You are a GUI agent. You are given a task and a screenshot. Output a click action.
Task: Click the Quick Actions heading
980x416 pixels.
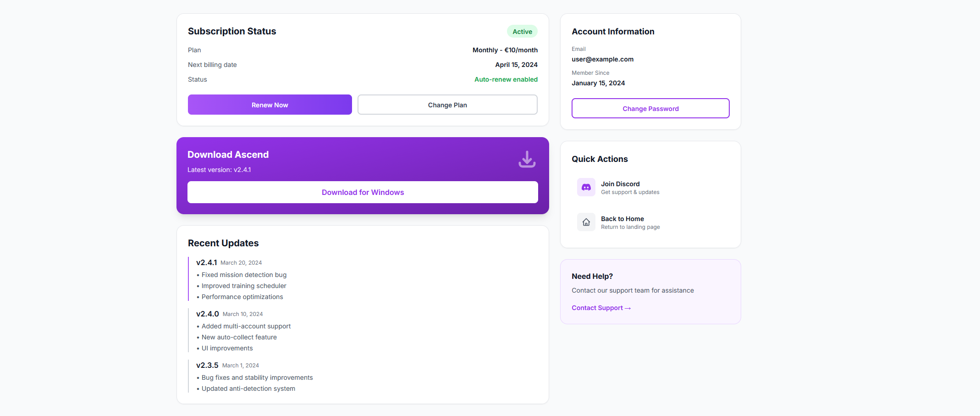[600, 159]
